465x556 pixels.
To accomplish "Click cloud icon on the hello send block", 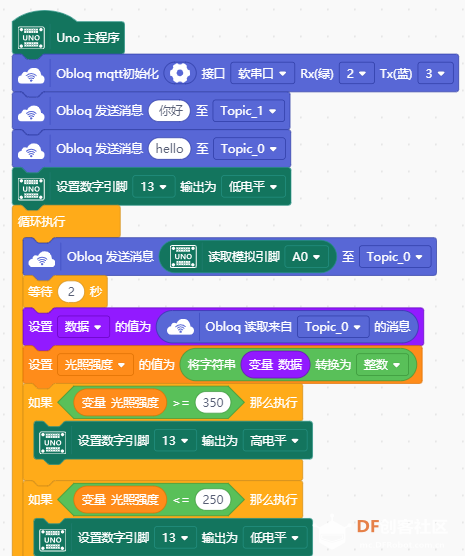I will [31, 150].
